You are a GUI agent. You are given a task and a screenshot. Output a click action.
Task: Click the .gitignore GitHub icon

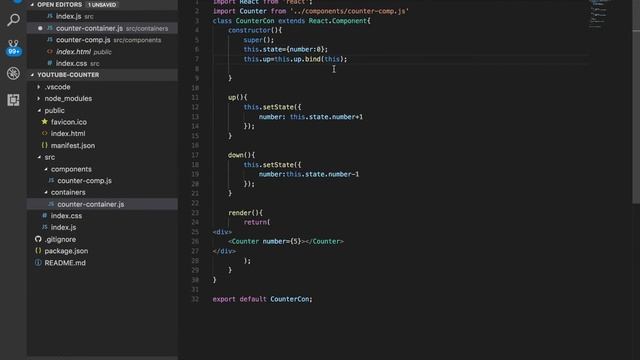point(38,239)
